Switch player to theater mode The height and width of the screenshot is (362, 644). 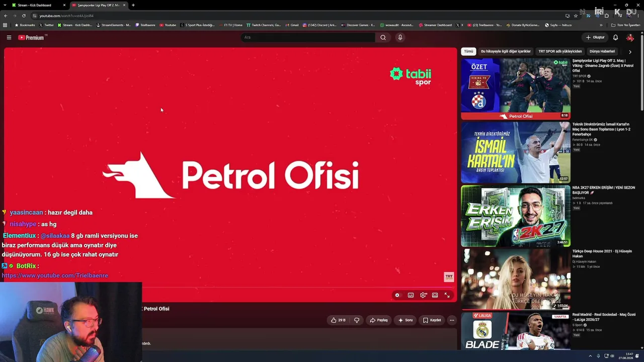[435, 295]
